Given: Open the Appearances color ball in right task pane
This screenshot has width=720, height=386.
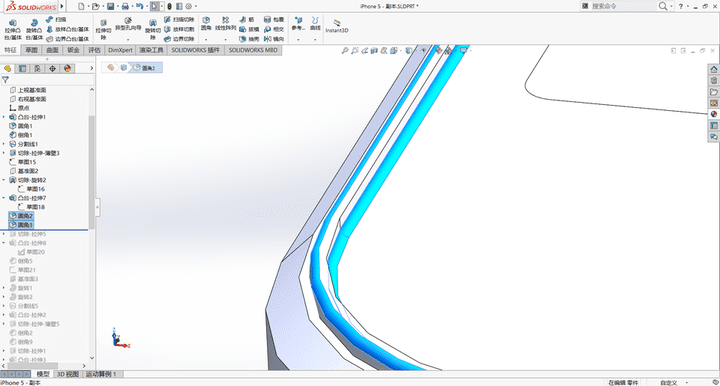Looking at the screenshot, I should coord(714,114).
